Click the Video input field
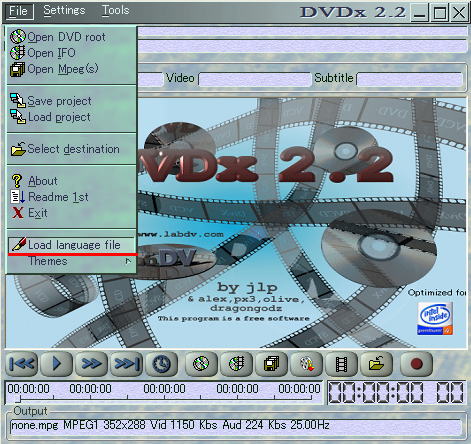The height and width of the screenshot is (444, 471). (255, 80)
